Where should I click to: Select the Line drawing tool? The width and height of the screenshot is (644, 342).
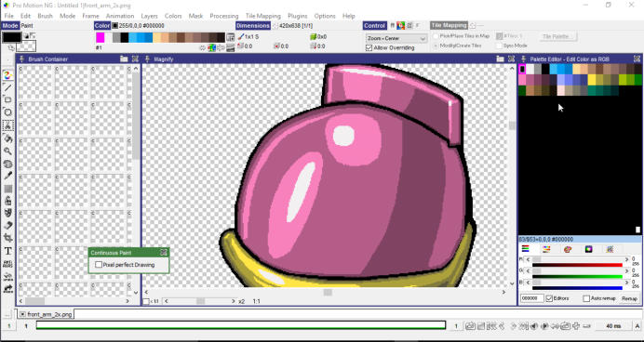[x=7, y=87]
